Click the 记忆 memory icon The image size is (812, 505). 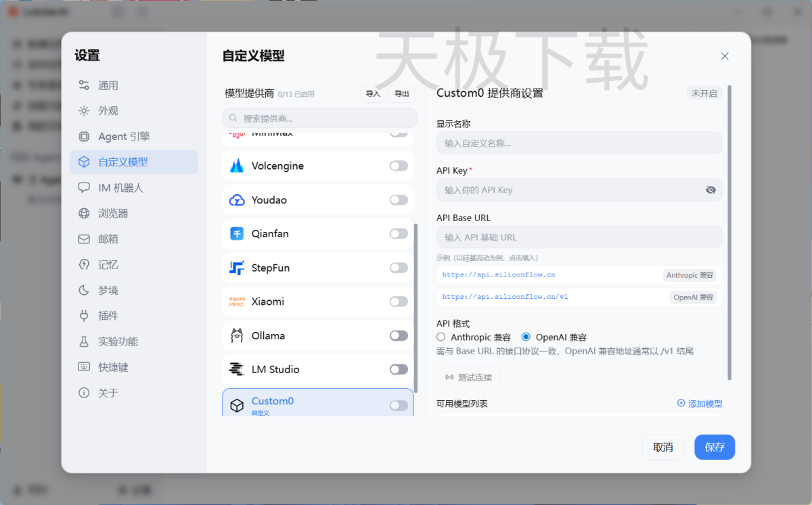coord(84,265)
